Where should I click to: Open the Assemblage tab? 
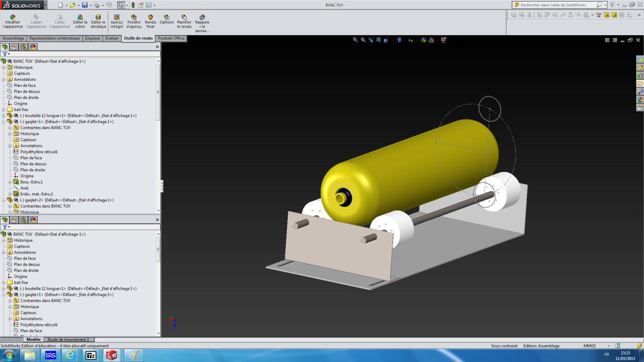pos(14,38)
